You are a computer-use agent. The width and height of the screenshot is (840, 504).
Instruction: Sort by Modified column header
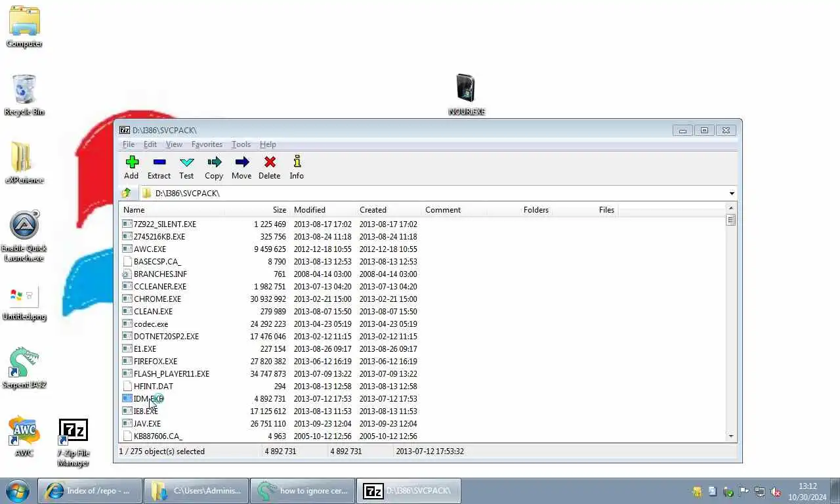click(x=323, y=210)
